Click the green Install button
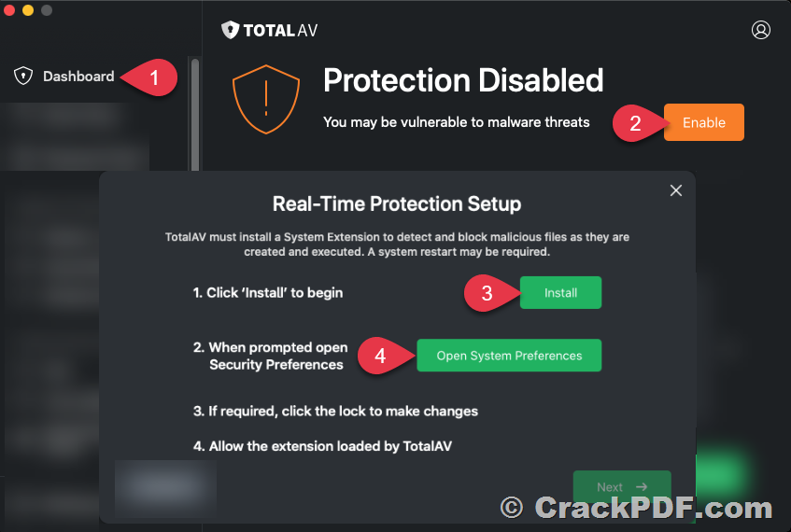The width and height of the screenshot is (791, 532). point(560,292)
